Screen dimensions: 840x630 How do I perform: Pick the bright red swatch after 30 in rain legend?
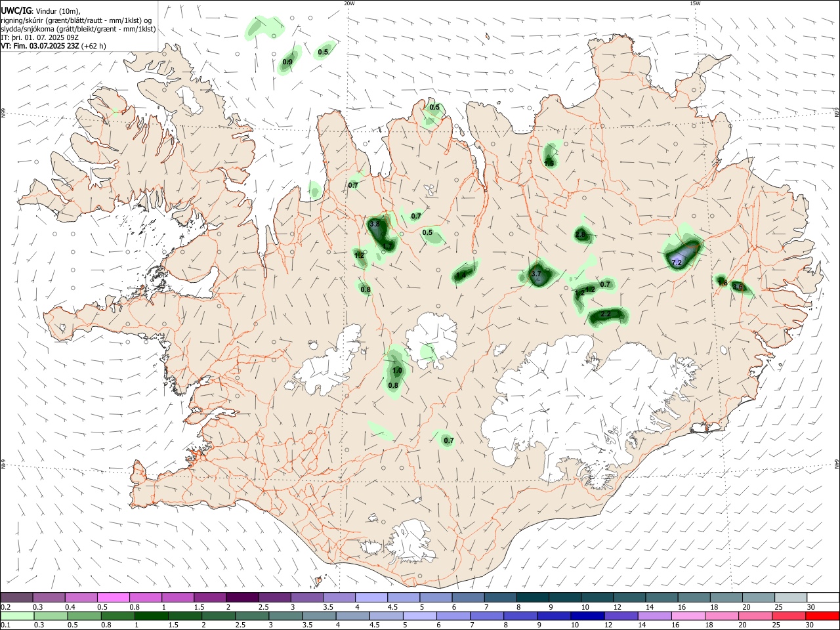coord(822,616)
